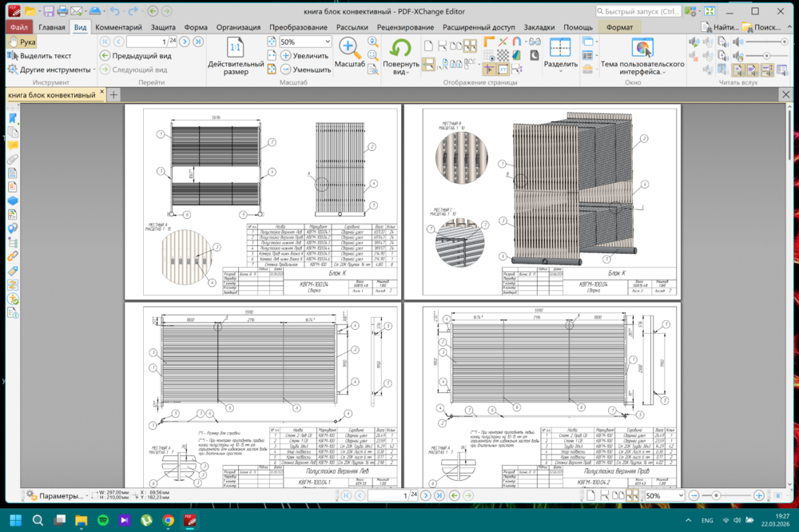The height and width of the screenshot is (532, 799).
Task: Click the print icon in quick access toolbar
Action: pyautogui.click(x=62, y=11)
